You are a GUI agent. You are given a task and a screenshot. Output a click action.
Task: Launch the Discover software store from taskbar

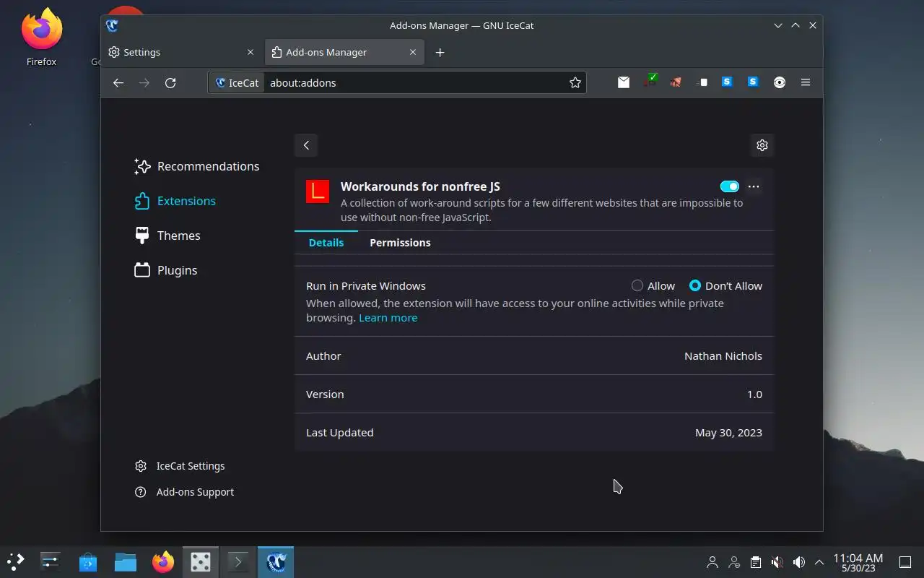coord(88,561)
